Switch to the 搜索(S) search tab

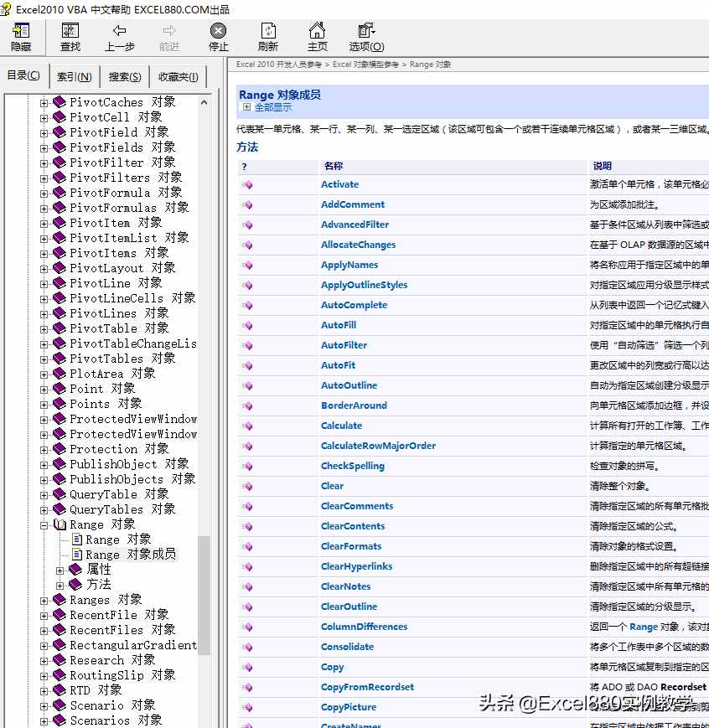(x=125, y=76)
